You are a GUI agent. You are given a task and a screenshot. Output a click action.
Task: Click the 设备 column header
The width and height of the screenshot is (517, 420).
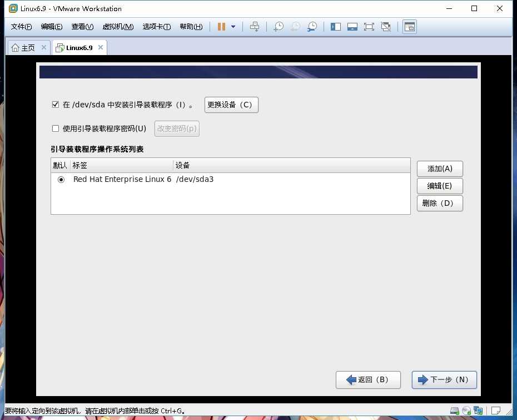291,165
